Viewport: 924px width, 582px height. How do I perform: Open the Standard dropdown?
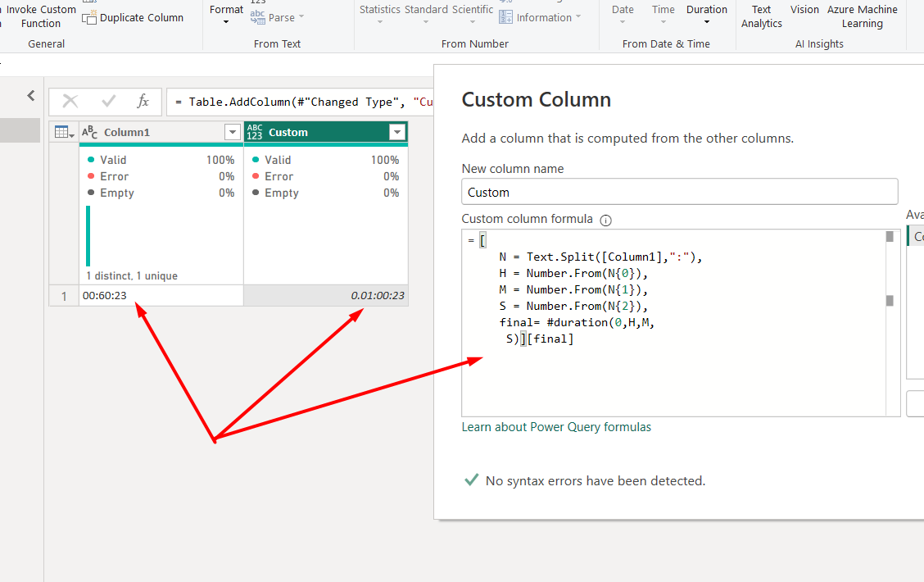coord(425,15)
